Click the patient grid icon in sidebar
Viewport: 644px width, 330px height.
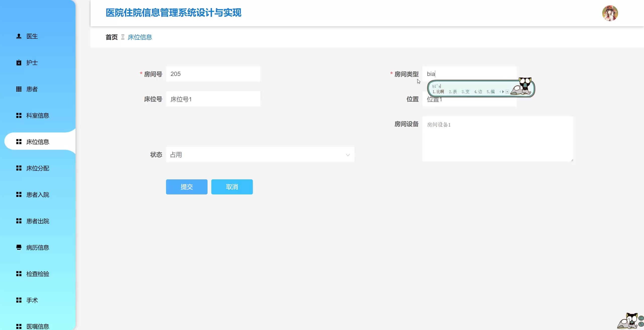click(19, 89)
